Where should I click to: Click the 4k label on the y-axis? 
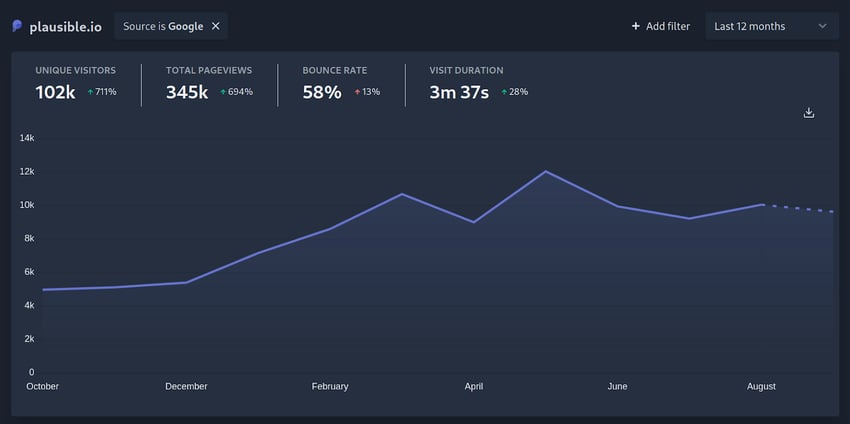pos(29,305)
